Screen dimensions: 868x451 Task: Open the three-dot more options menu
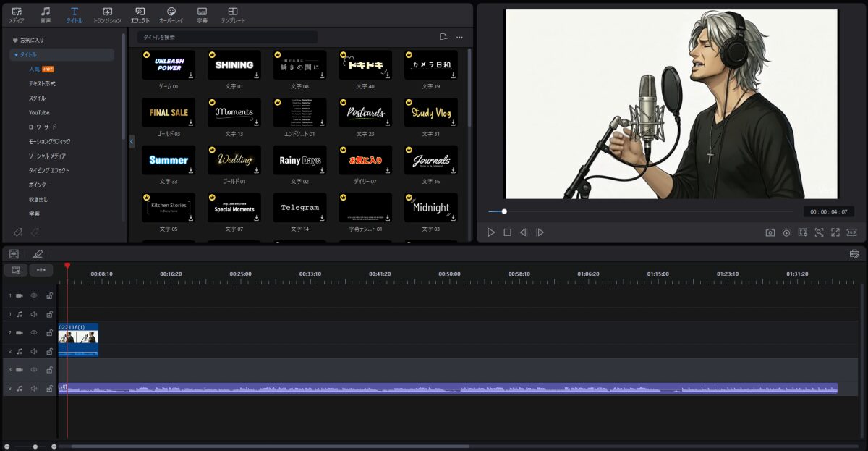459,37
